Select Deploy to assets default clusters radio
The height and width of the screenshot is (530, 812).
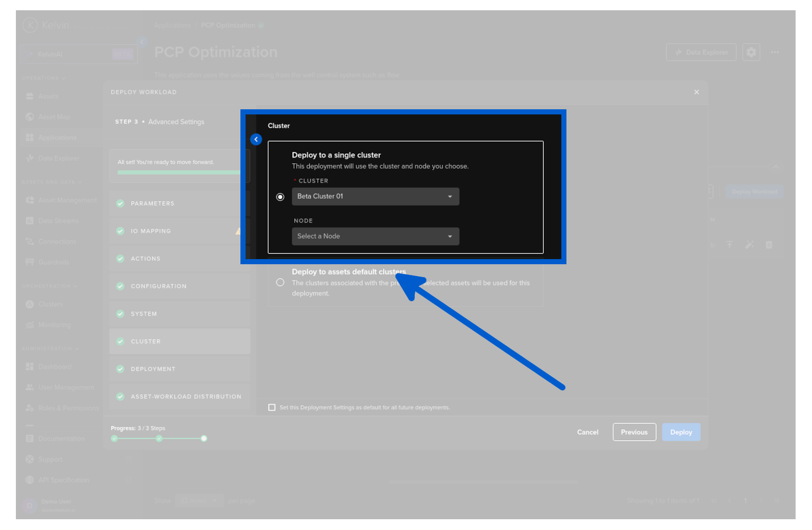280,282
